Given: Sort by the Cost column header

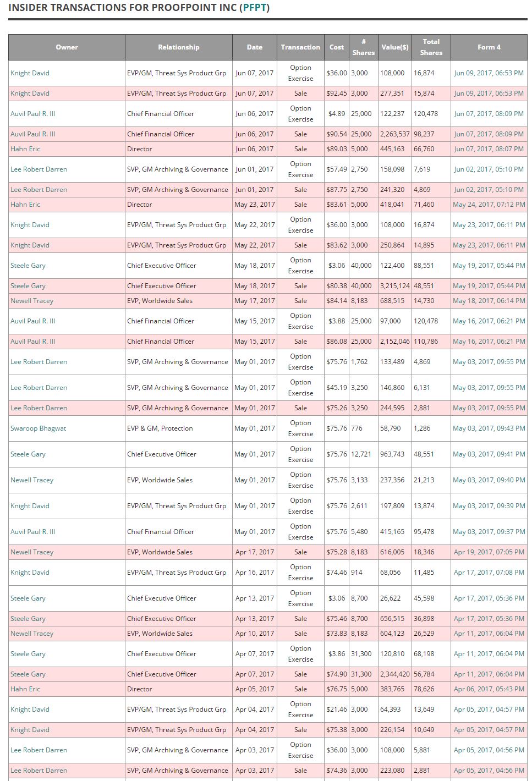Looking at the screenshot, I should tap(336, 47).
